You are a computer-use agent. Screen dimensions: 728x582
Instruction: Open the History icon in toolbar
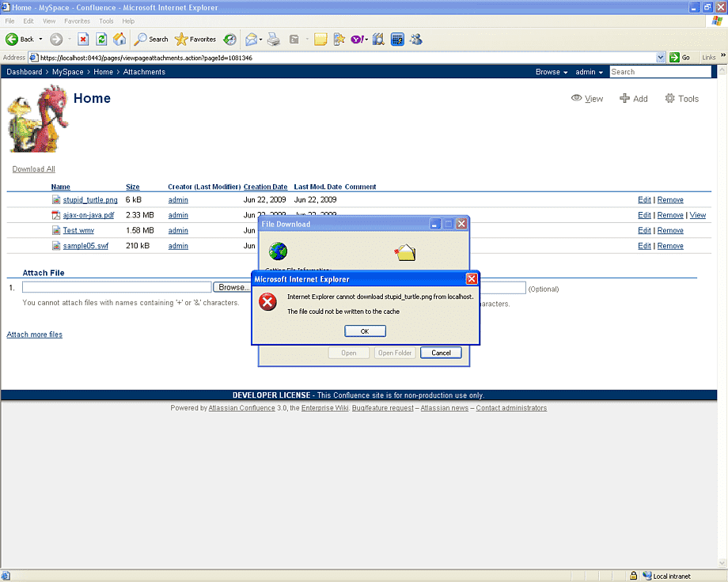(x=229, y=40)
